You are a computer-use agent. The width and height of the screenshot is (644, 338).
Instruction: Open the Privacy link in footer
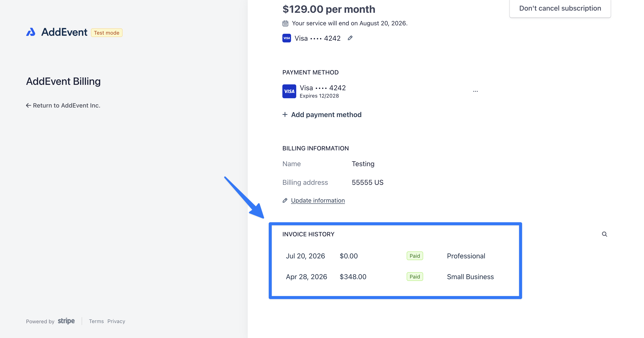116,321
